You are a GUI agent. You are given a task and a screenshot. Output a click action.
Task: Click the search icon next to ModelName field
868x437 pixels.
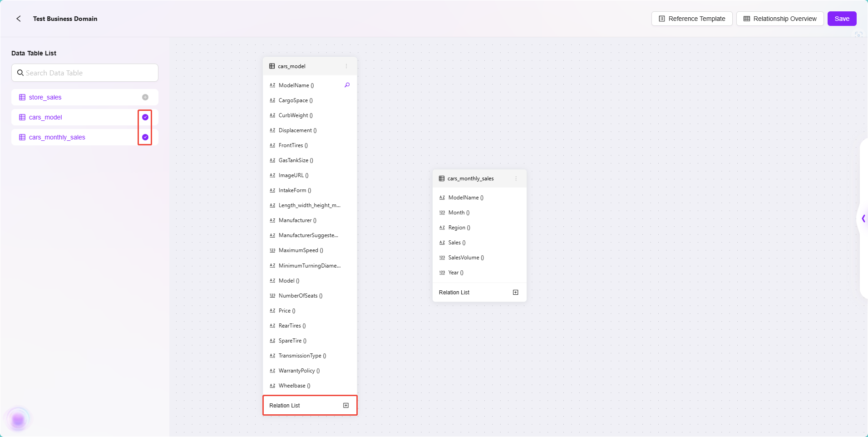[347, 85]
